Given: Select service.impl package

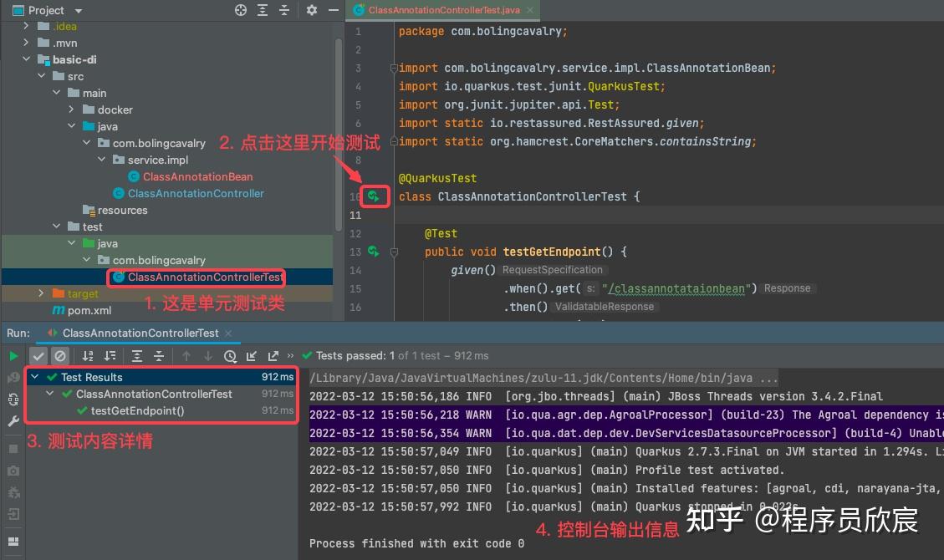Looking at the screenshot, I should (158, 160).
